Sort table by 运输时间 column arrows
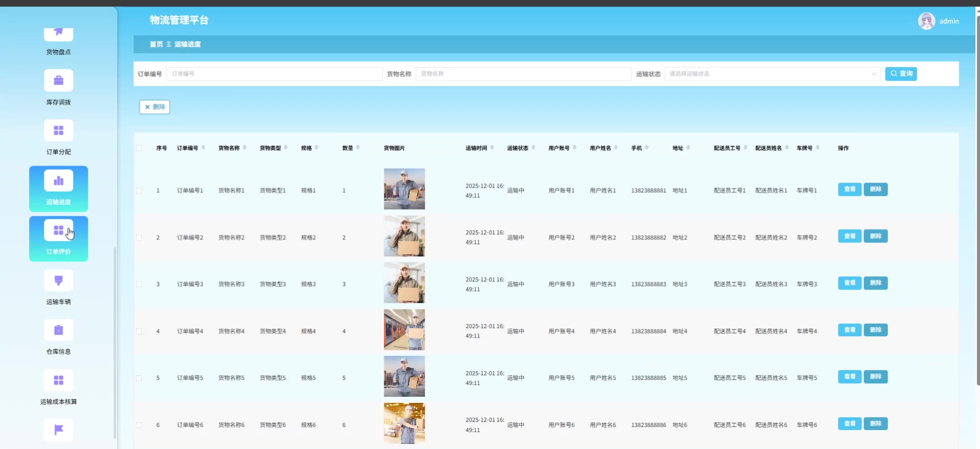980x449 pixels. [x=492, y=148]
